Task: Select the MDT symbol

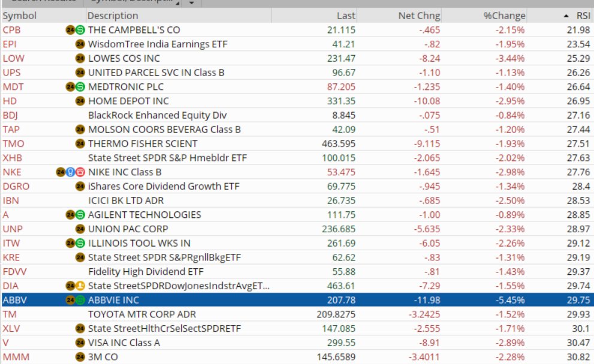Action: tap(13, 87)
